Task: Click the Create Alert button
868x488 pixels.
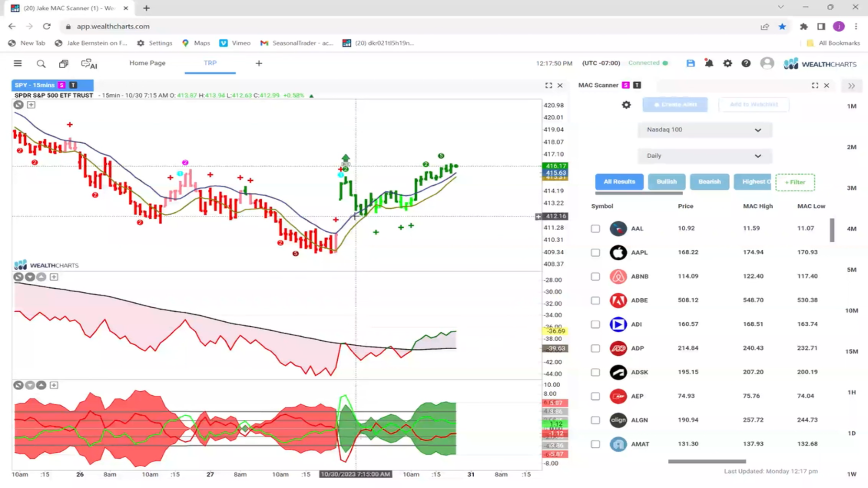Action: 675,105
